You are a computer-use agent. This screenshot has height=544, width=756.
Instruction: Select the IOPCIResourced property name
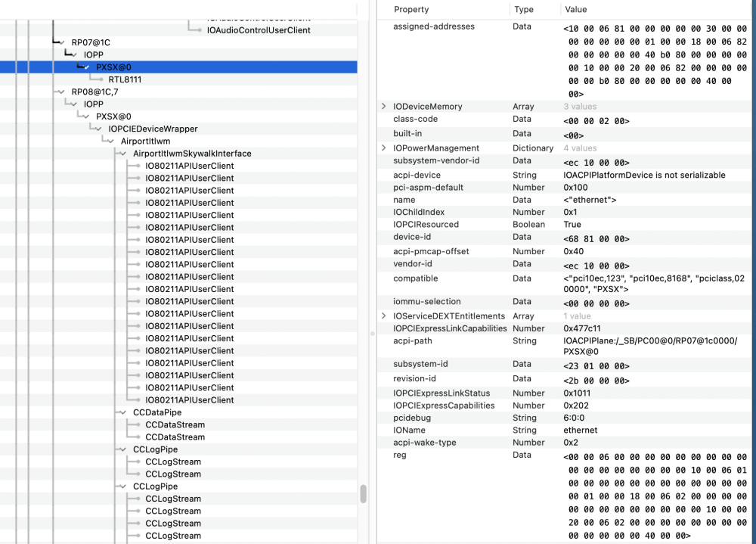click(426, 225)
